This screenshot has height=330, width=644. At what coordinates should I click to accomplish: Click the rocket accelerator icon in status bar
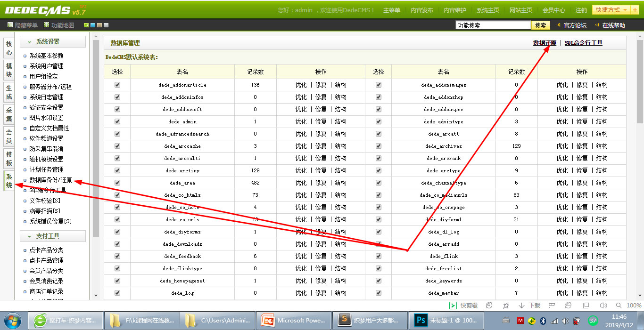coord(506,306)
